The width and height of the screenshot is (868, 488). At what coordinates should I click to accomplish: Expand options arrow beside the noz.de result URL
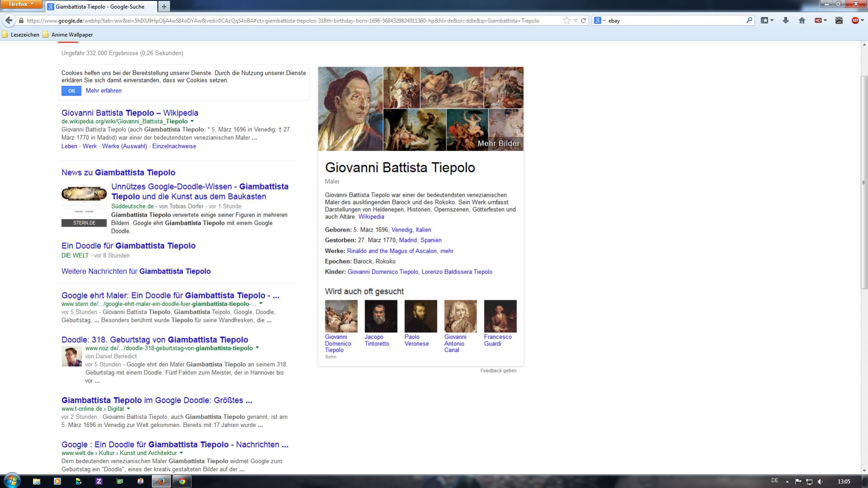click(x=257, y=348)
